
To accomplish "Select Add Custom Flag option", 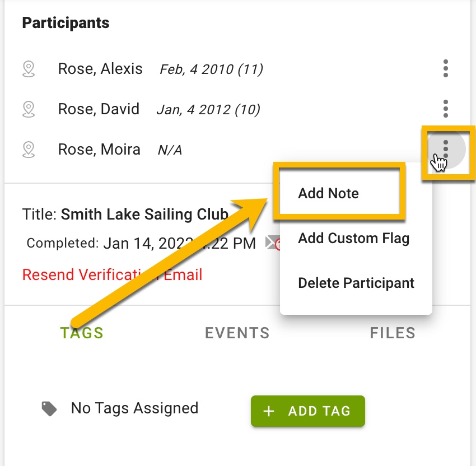I will 354,238.
